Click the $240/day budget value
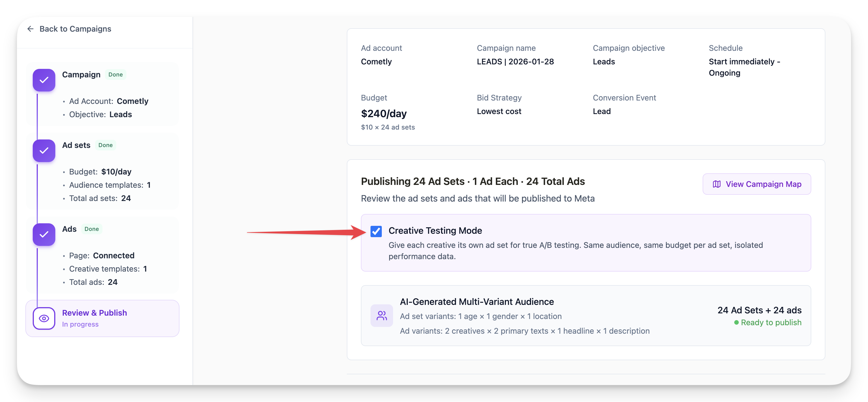 tap(383, 113)
